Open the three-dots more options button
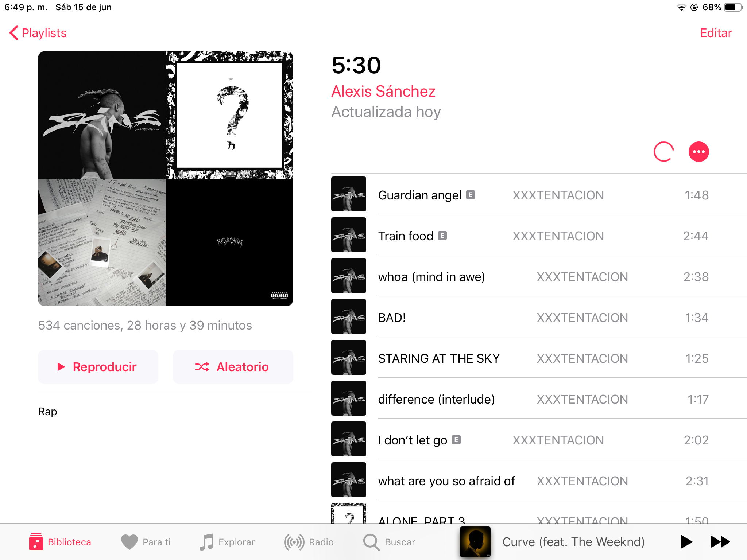Image resolution: width=747 pixels, height=560 pixels. pos(698,152)
